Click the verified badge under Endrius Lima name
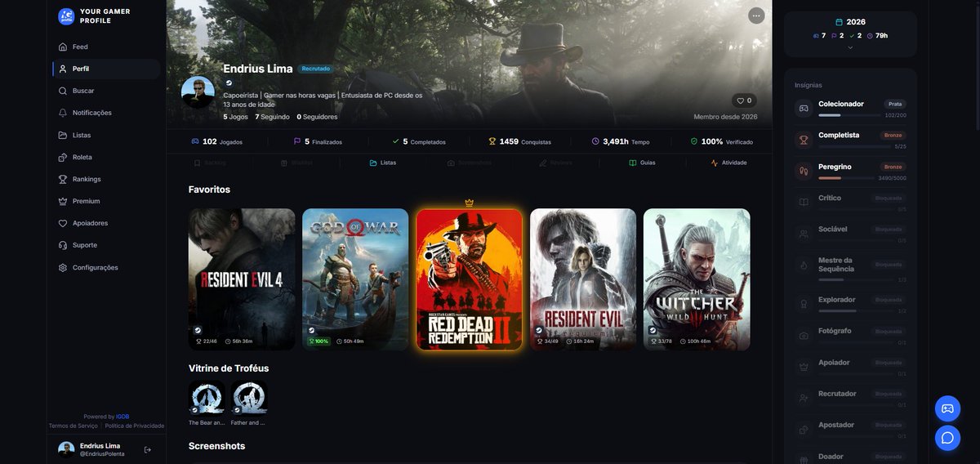This screenshot has height=464, width=980. tap(229, 83)
